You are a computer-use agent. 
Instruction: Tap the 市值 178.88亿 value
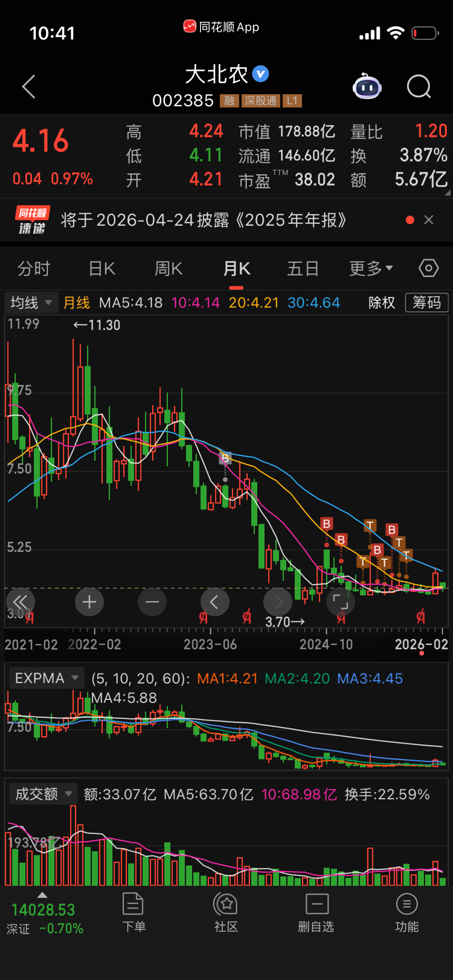tap(306, 131)
